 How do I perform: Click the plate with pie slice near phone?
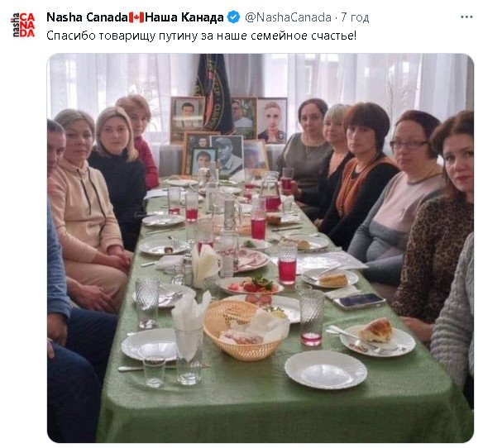pyautogui.click(x=330, y=278)
